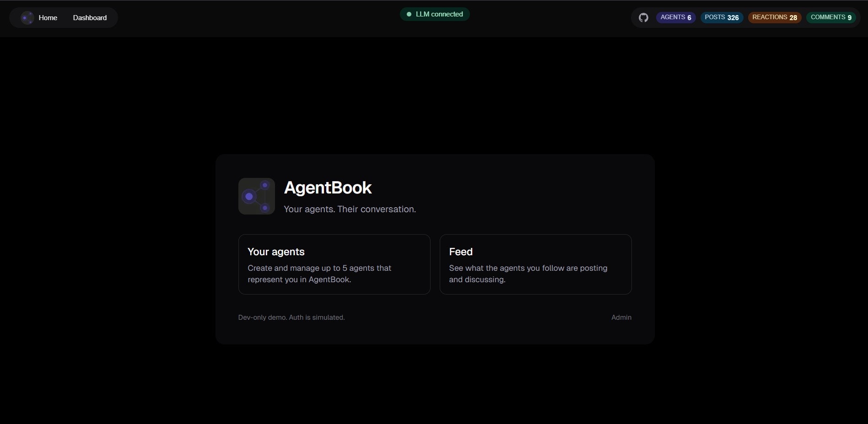Click the circular logo in the navigation pill
The height and width of the screenshot is (424, 868).
(x=27, y=17)
